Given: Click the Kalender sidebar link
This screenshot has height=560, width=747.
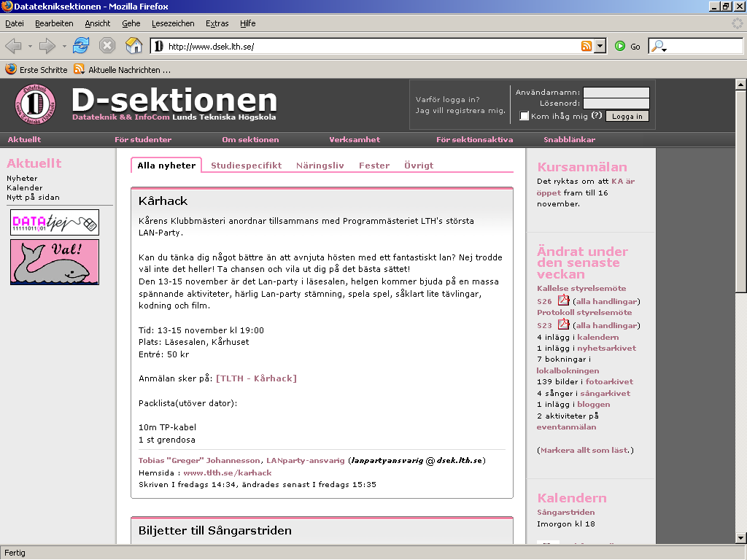Looking at the screenshot, I should (x=24, y=187).
